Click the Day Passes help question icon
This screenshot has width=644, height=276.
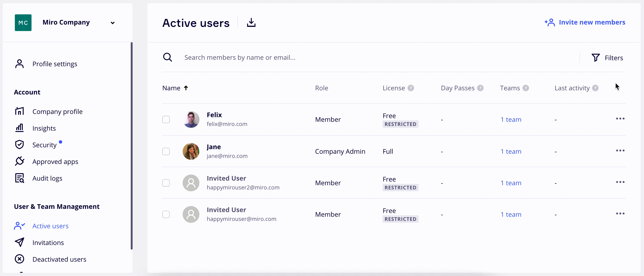(480, 88)
